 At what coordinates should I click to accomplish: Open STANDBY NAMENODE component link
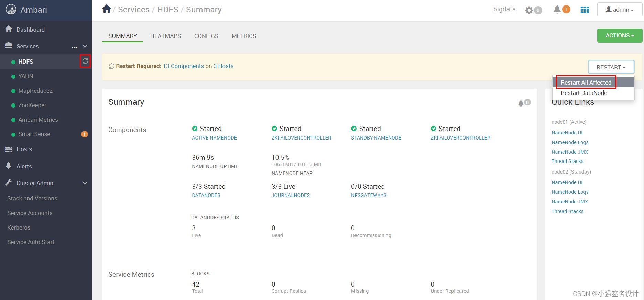pos(376,138)
